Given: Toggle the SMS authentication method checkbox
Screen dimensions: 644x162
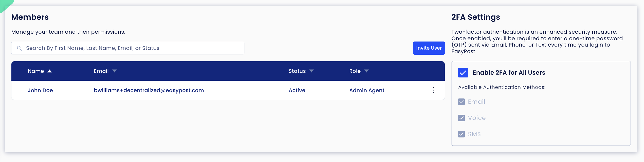Looking at the screenshot, I should 461,134.
